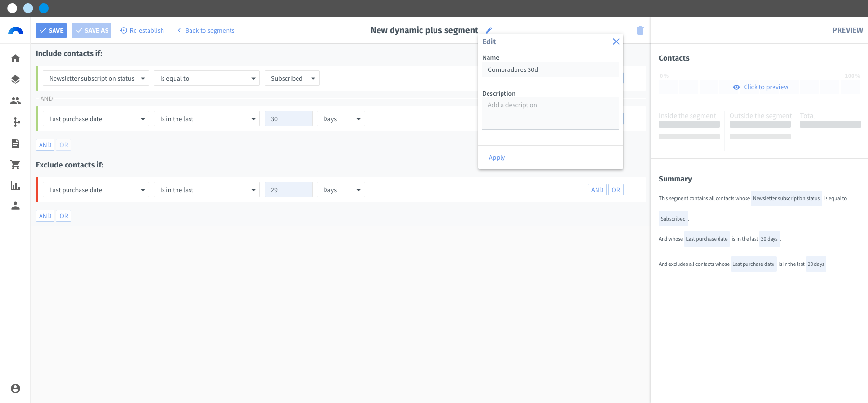Expand Newsletter subscription status dropdown
The image size is (868, 403).
coord(96,78)
